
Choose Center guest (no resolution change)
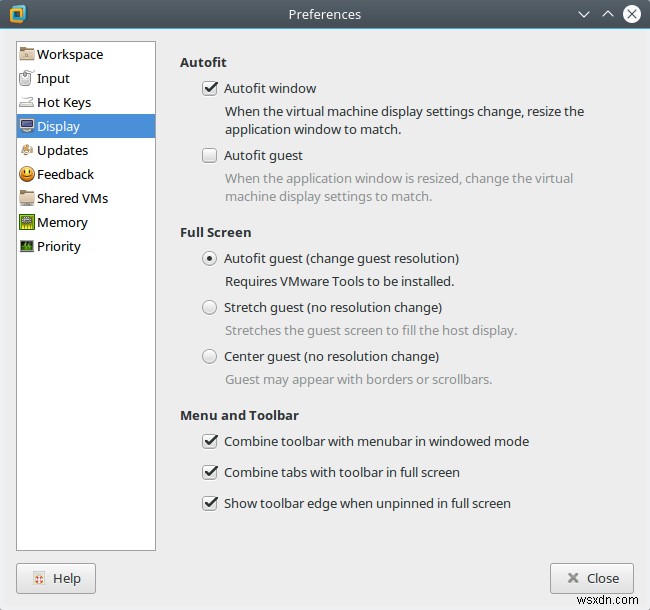point(209,356)
